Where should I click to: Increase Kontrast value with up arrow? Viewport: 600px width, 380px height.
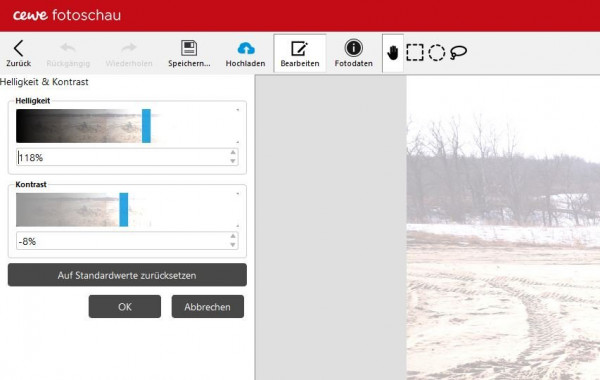click(233, 236)
